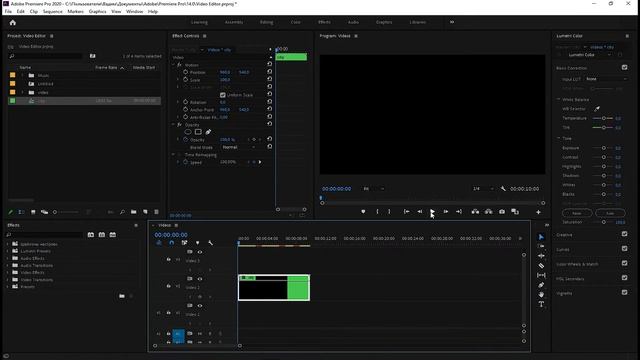
Task: Toggle Color Wheels & Match checkbox
Action: [624, 263]
